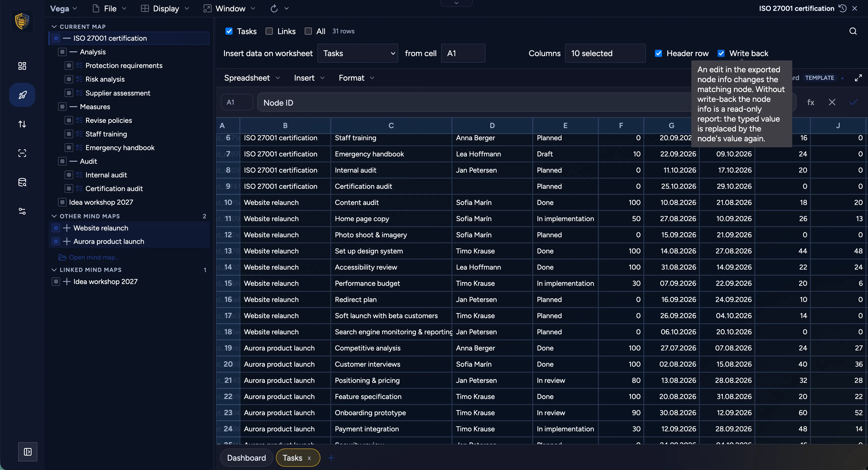Image resolution: width=868 pixels, height=470 pixels.
Task: Expand the top center collapse chevron
Action: (456, 3)
